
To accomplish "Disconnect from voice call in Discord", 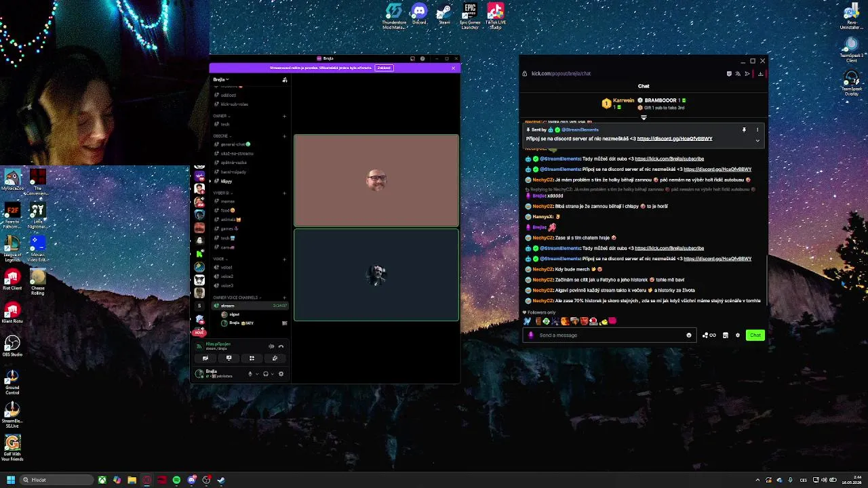I will coord(281,346).
